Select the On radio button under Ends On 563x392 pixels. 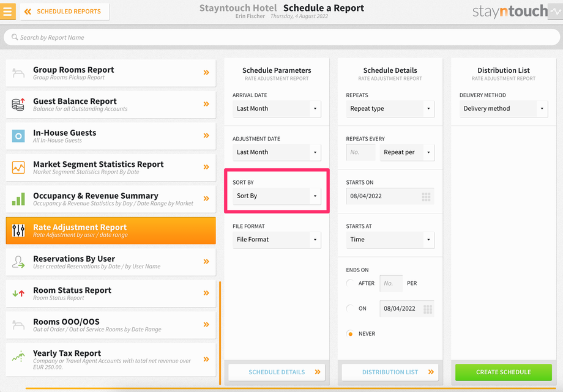350,308
